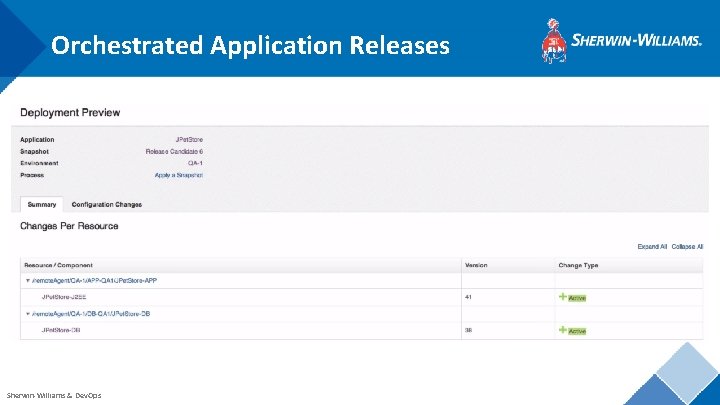Open the QA-1 environment link

pos(195,163)
